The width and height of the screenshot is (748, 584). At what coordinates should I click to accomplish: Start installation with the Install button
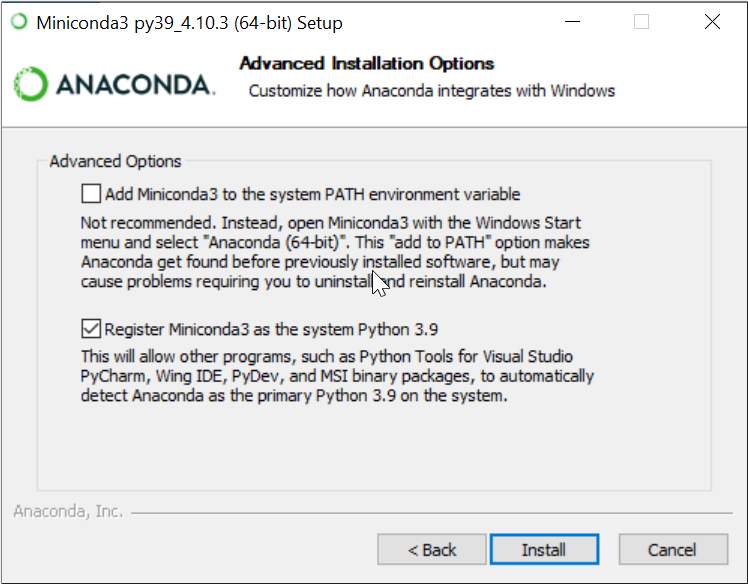(544, 549)
